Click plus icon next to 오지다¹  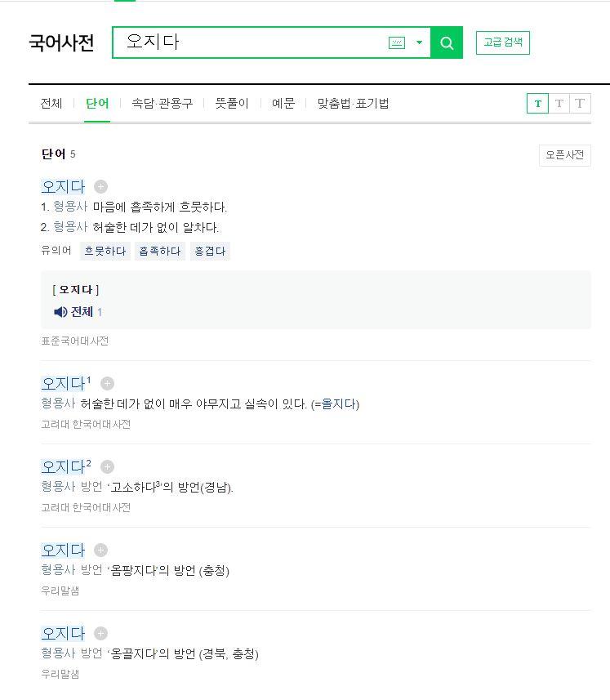click(107, 383)
